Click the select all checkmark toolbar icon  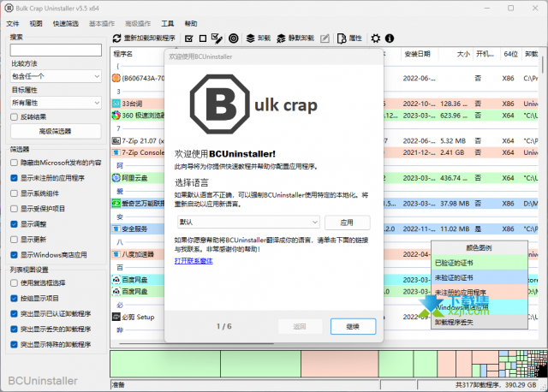pyautogui.click(x=188, y=38)
